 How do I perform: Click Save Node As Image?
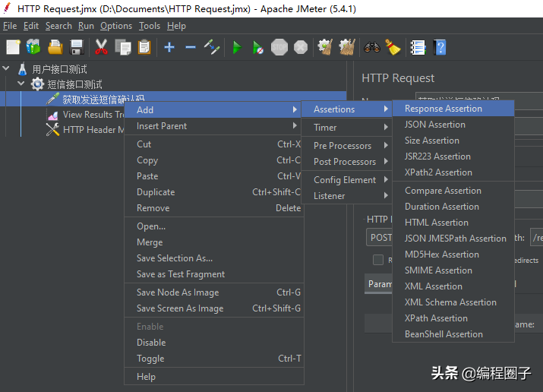tap(214, 292)
